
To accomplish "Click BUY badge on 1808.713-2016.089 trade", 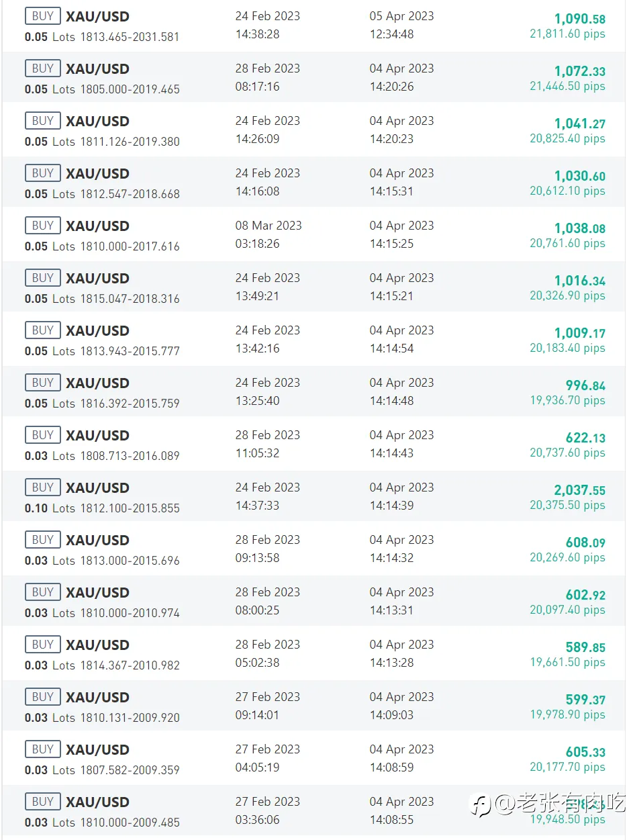I will pos(42,435).
